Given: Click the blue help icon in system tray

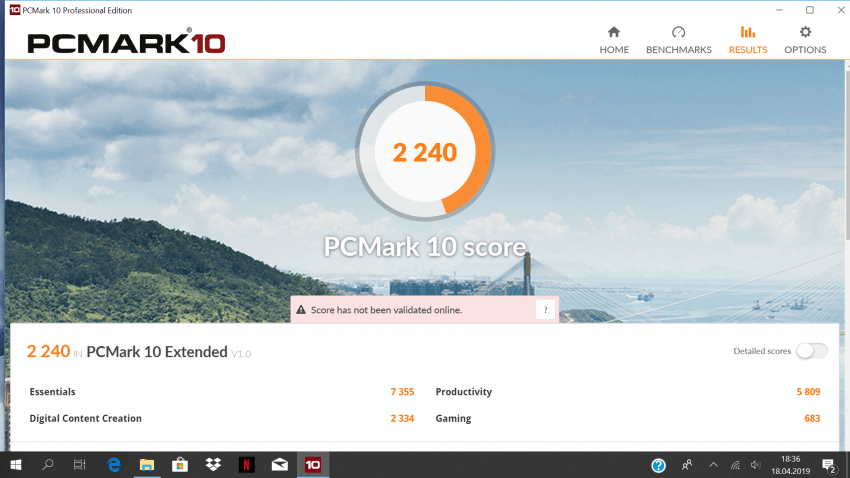Looking at the screenshot, I should [658, 466].
